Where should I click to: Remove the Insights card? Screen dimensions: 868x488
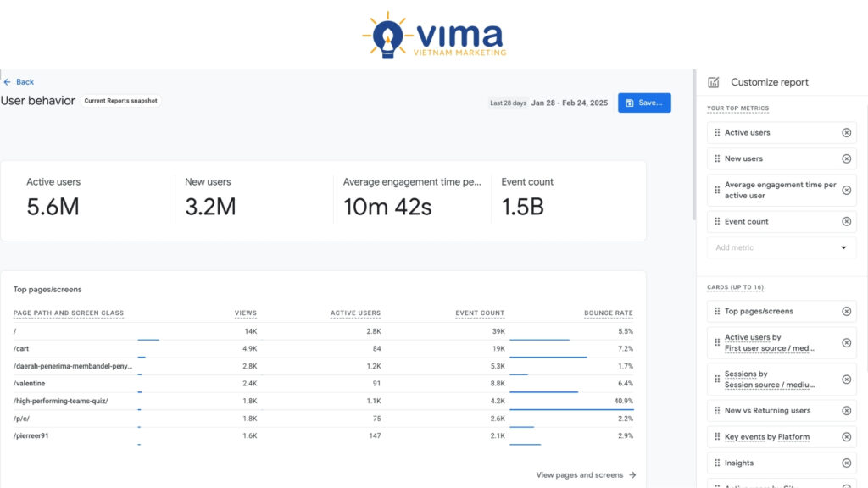(x=846, y=463)
